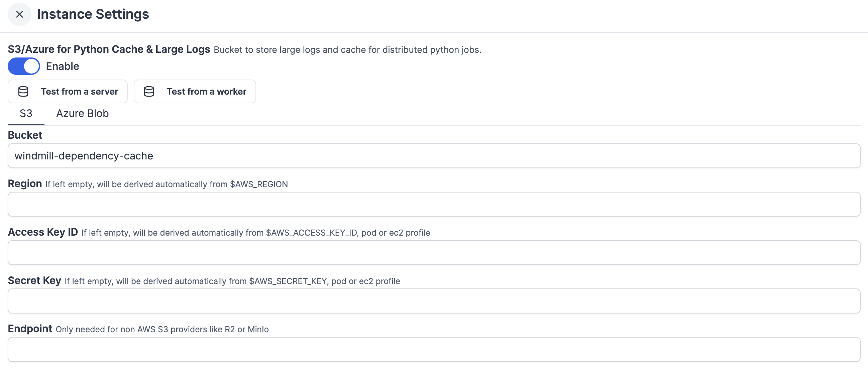Switch to the Azure Blob tab

click(x=82, y=113)
